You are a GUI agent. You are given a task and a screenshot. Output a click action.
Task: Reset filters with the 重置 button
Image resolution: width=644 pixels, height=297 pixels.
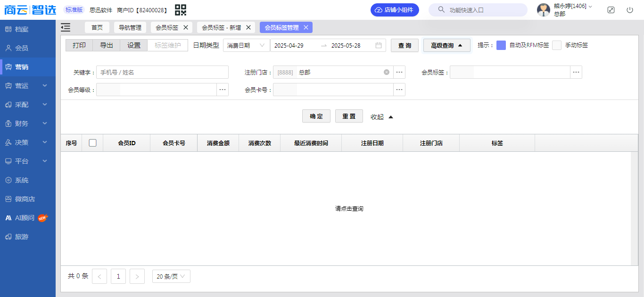[349, 116]
